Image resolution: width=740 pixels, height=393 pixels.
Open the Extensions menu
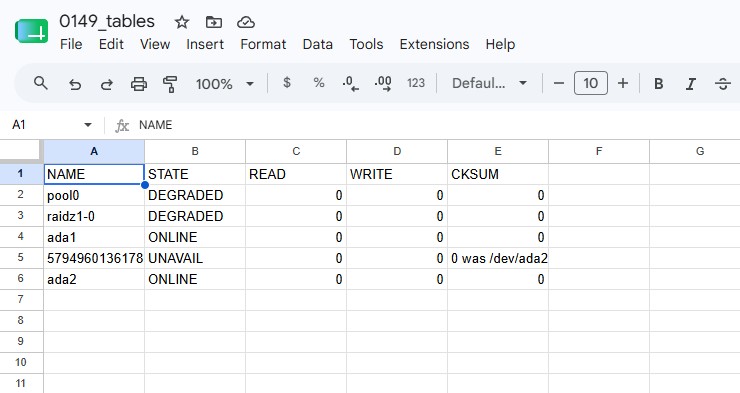pos(434,44)
